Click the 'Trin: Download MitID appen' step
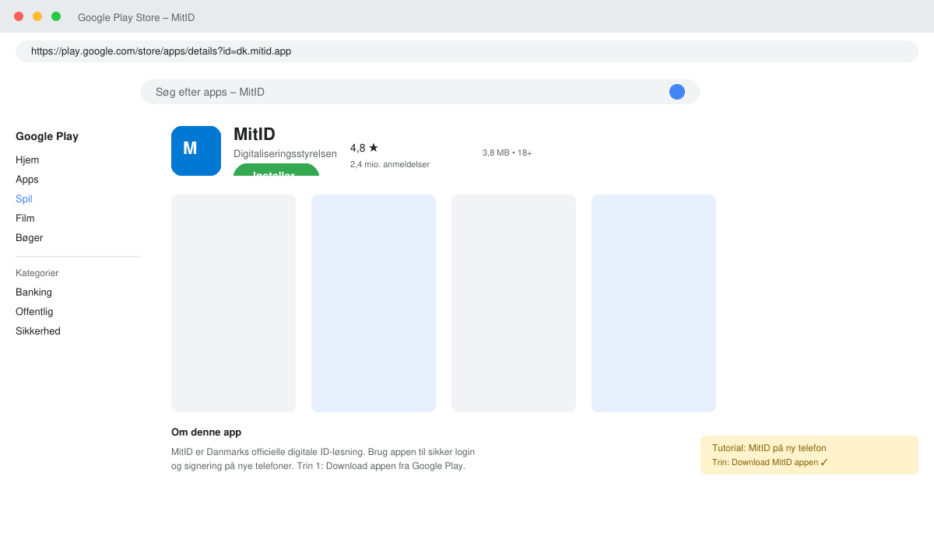This screenshot has width=934, height=560. click(770, 462)
